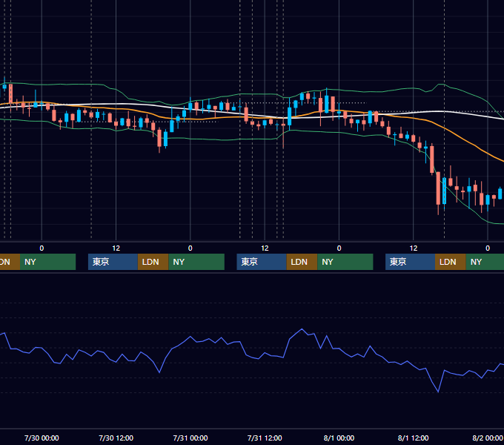504x445 pixels.
Task: Click the 8/2 00:00 time axis label
Action: point(488,438)
